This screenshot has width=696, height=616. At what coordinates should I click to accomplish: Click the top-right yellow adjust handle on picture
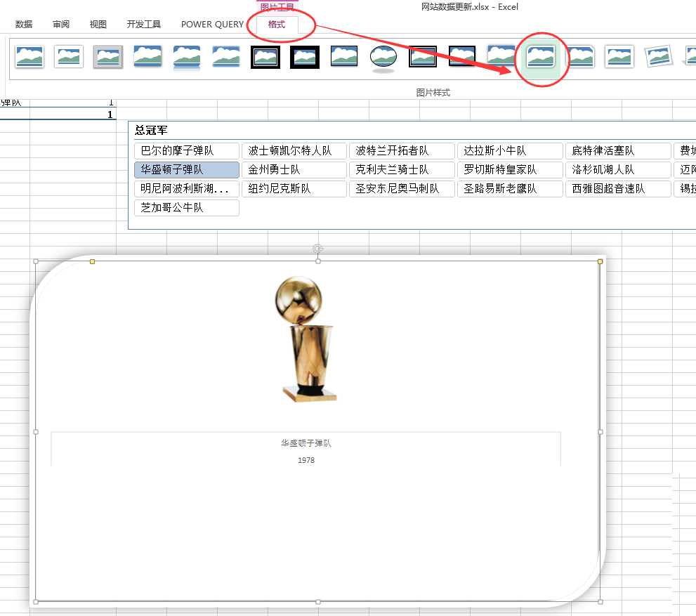600,262
